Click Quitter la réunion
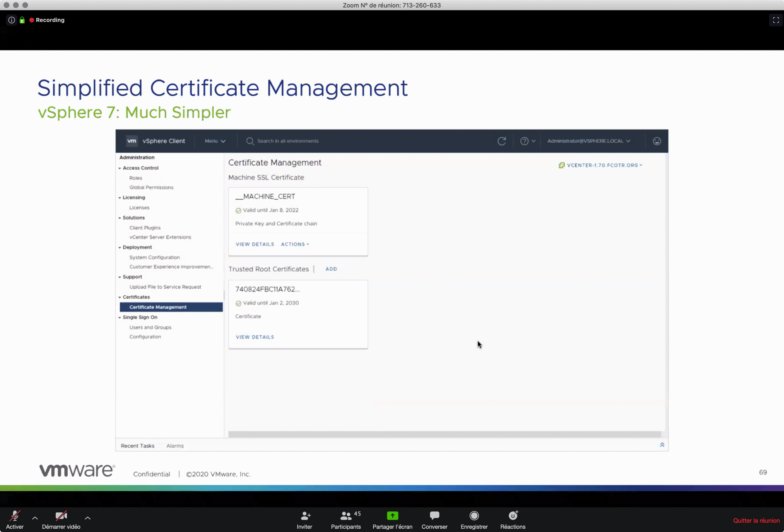784x532 pixels. (756, 520)
